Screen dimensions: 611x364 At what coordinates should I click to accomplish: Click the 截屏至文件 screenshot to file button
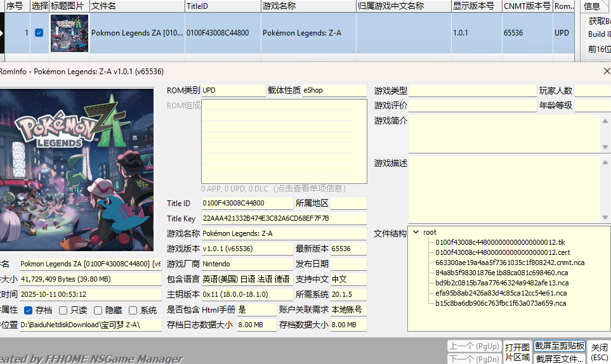click(559, 358)
